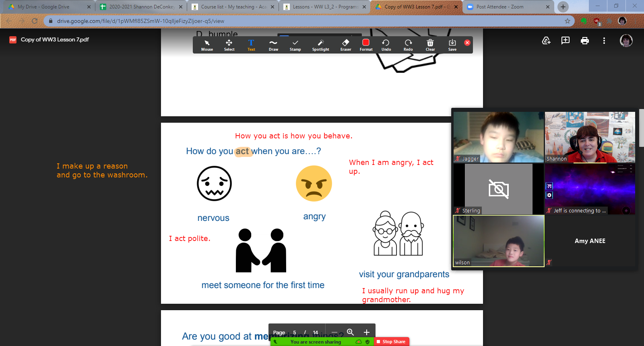This screenshot has height=346, width=644.
Task: Clear all annotations with trash icon
Action: tap(430, 45)
